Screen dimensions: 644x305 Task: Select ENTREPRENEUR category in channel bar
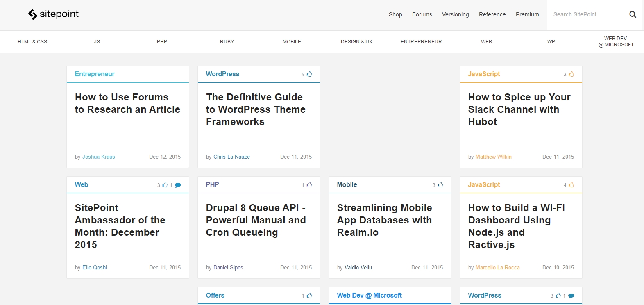click(421, 42)
